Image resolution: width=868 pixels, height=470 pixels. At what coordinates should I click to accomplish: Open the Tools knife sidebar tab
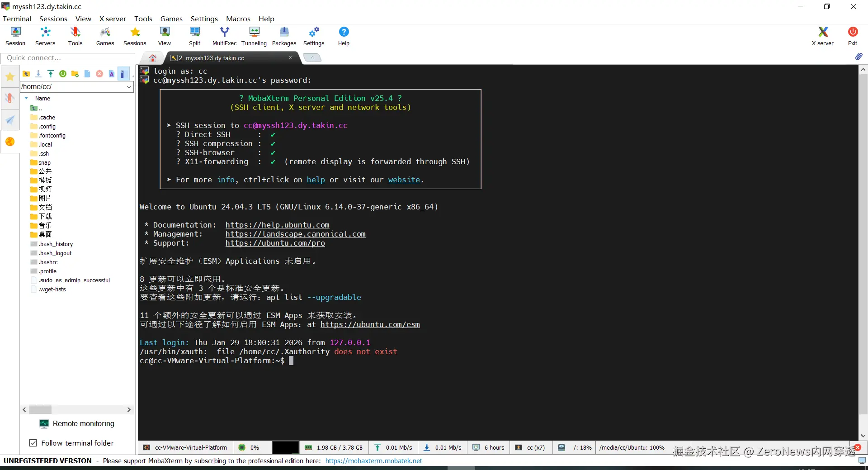tap(10, 98)
